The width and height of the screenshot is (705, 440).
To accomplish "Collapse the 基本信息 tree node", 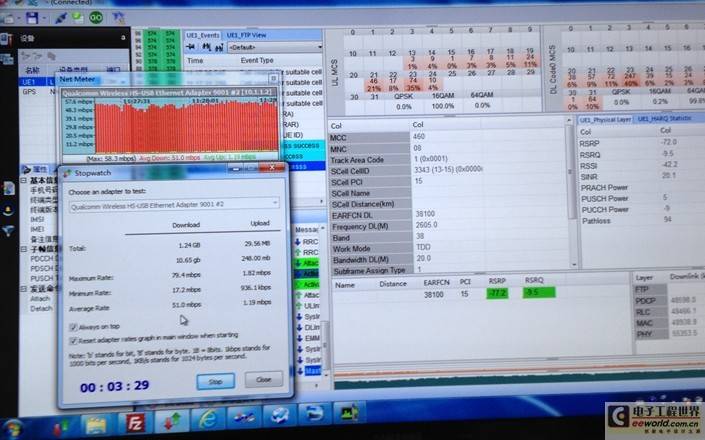I will (x=23, y=180).
